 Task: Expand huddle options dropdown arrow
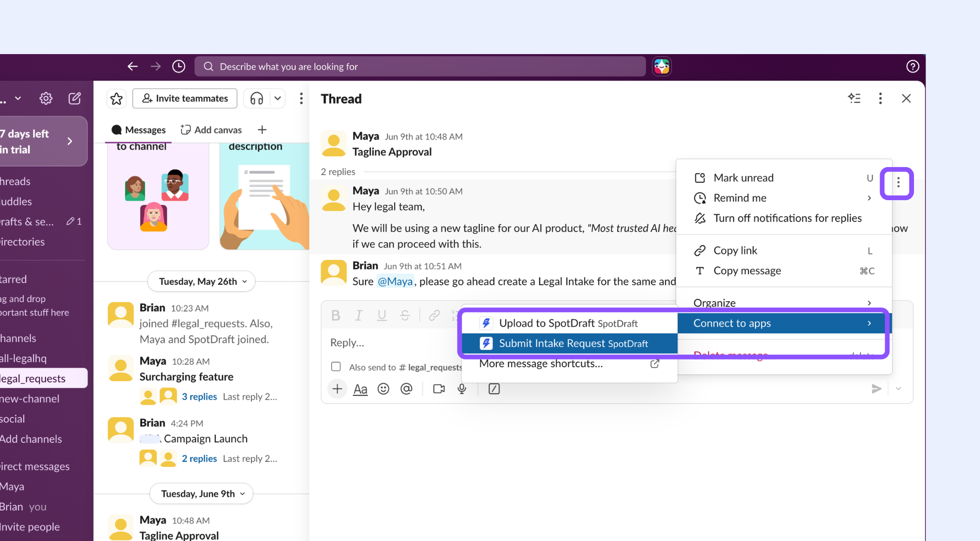coord(278,99)
